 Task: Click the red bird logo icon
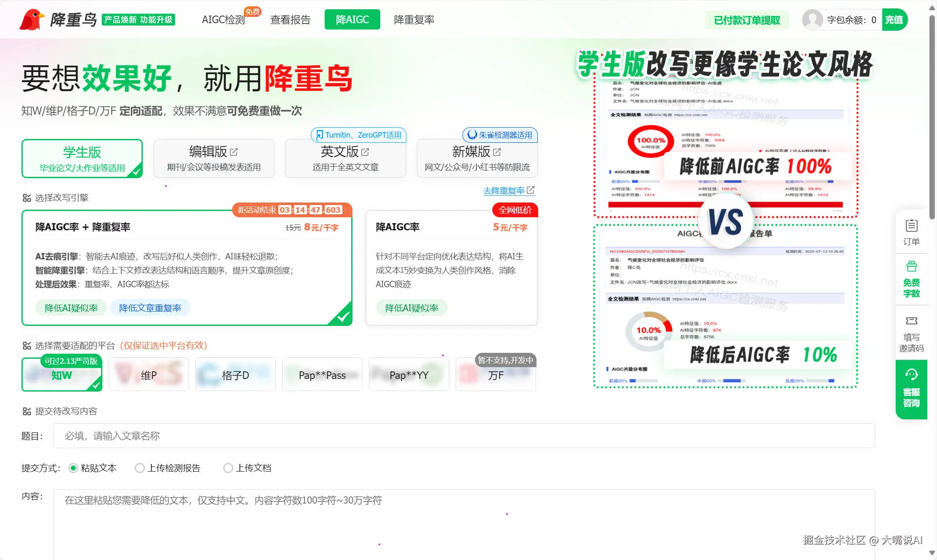pos(31,19)
